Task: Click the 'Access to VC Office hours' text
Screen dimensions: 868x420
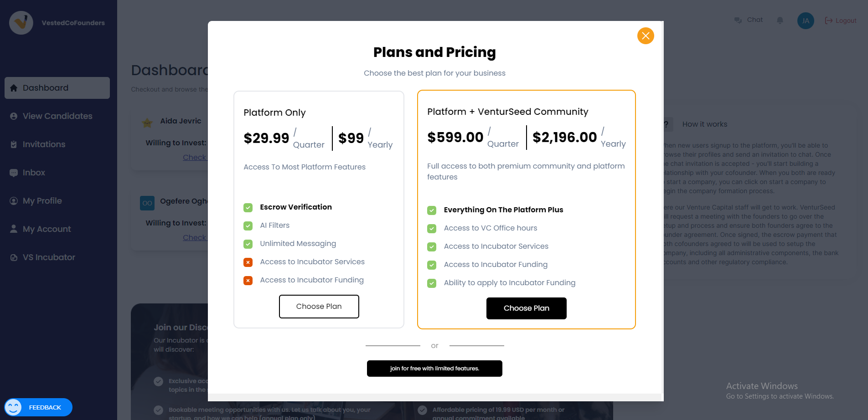Action: tap(491, 228)
